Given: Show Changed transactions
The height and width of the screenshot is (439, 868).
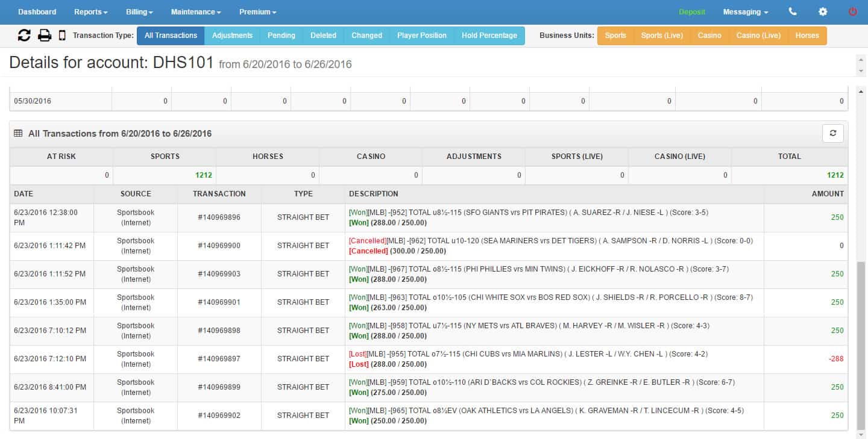Looking at the screenshot, I should (x=366, y=36).
